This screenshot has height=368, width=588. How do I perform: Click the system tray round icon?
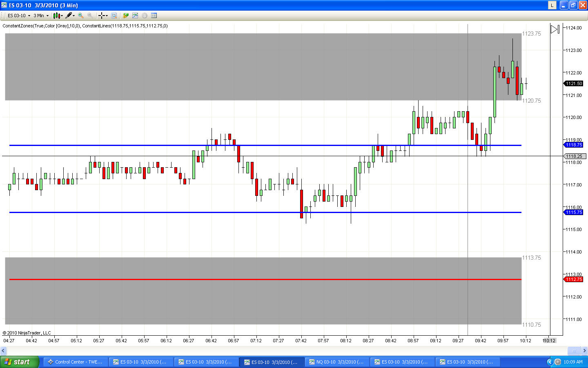pos(558,362)
